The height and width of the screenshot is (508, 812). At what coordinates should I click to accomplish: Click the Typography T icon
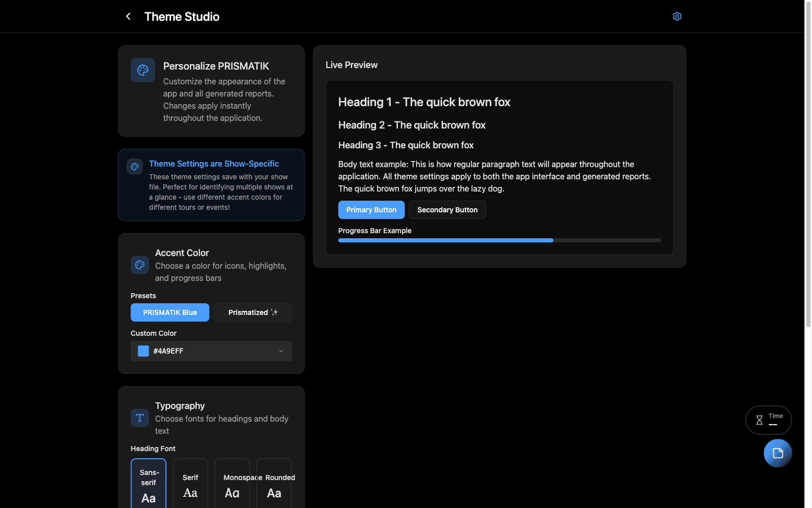140,418
